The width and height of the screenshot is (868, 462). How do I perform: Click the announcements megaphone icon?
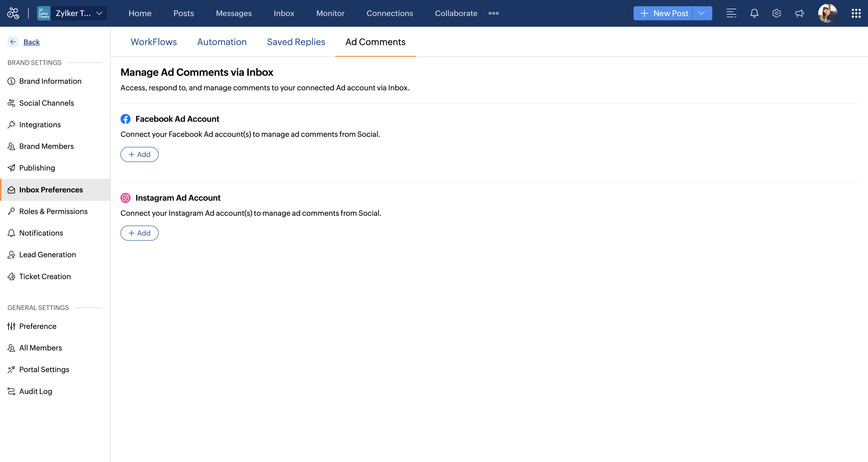click(x=799, y=13)
